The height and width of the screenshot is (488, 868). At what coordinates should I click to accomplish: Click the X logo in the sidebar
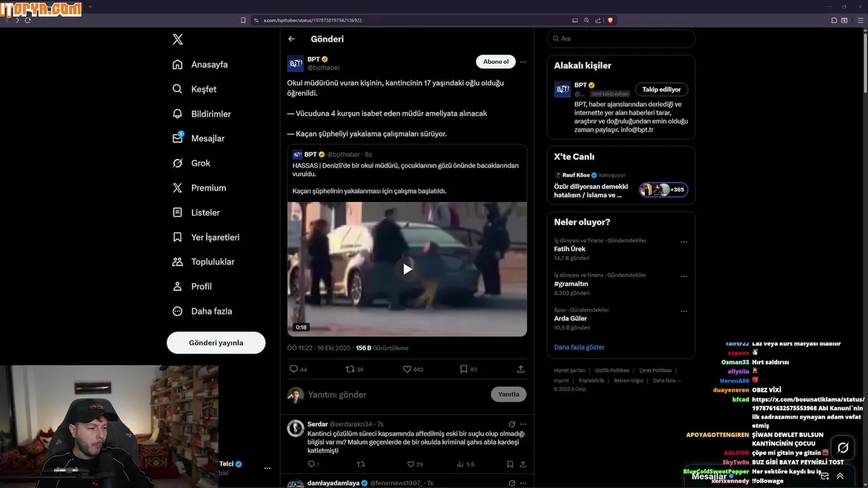178,39
